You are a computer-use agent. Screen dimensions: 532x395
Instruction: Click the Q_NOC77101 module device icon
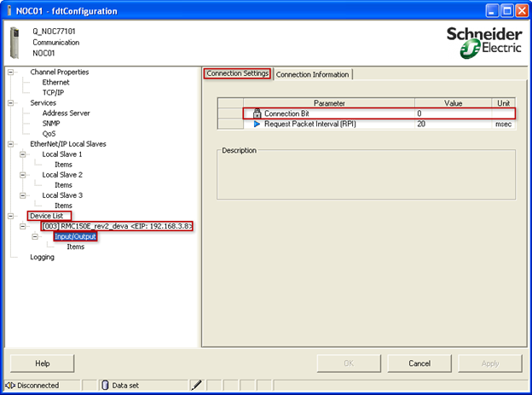pos(15,43)
